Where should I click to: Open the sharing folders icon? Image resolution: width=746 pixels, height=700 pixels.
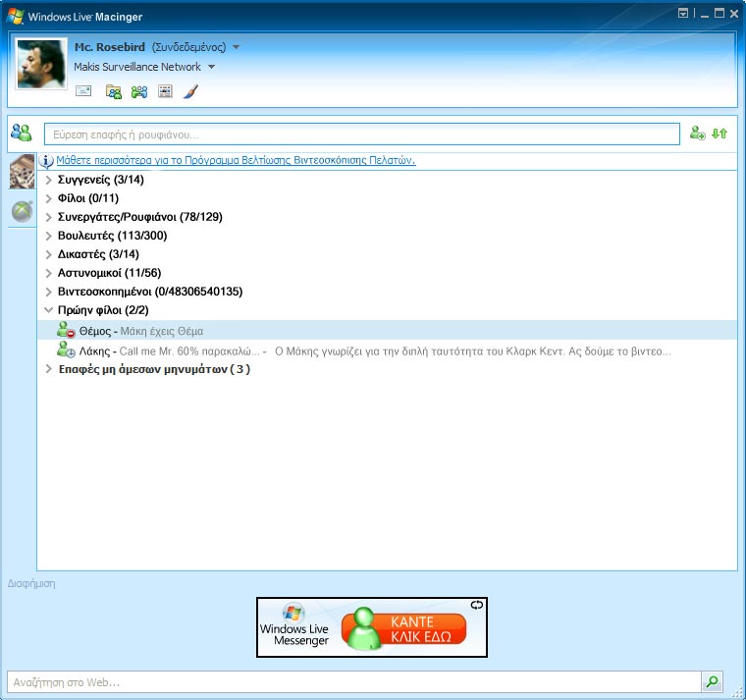(114, 91)
